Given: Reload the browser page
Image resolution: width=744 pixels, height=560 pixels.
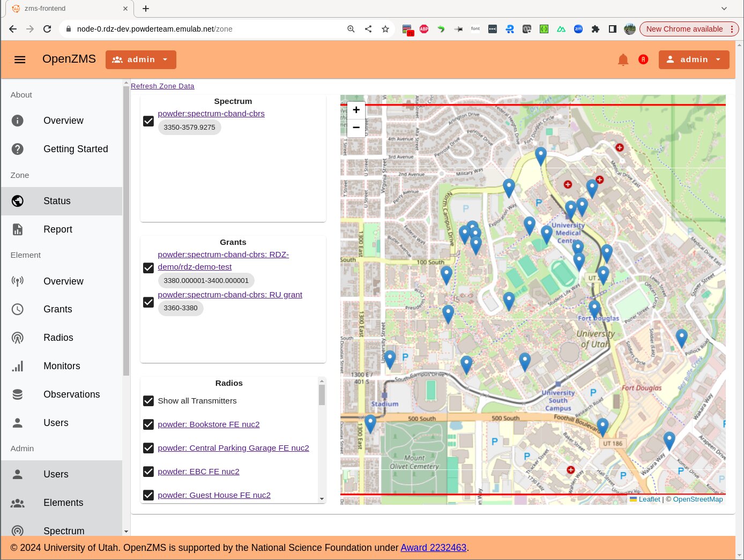Looking at the screenshot, I should point(47,29).
